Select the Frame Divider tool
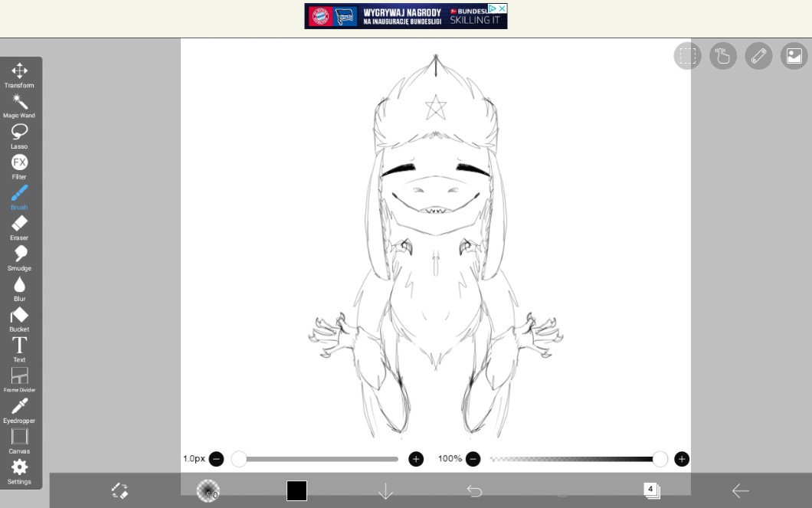 pyautogui.click(x=19, y=379)
